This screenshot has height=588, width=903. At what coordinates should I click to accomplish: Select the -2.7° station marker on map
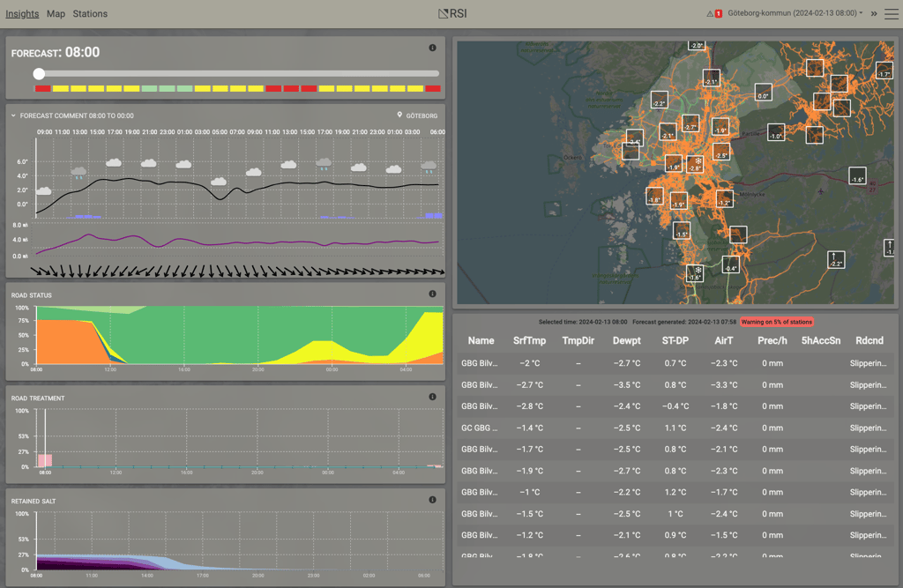click(x=690, y=123)
